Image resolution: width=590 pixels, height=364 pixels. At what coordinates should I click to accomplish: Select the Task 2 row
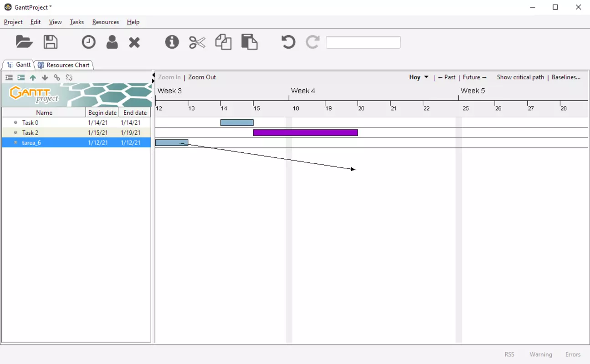[77, 132]
